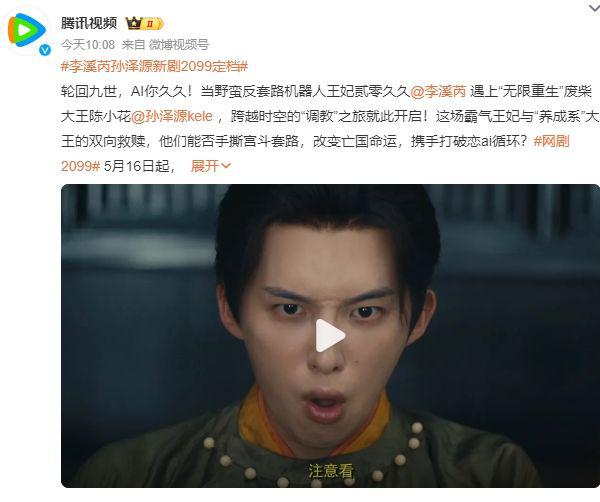
Task: Open the 微博视频号 source link
Action: point(179,45)
